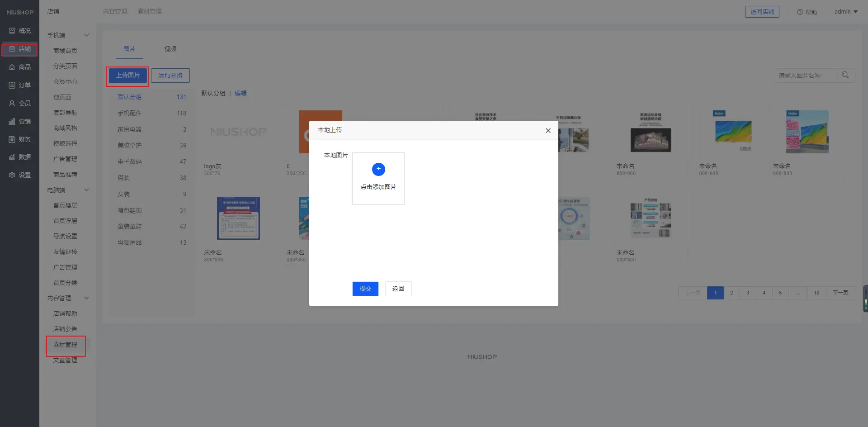This screenshot has height=427, width=868.
Task: Collapse the 手机端 menu group
Action: (86, 35)
